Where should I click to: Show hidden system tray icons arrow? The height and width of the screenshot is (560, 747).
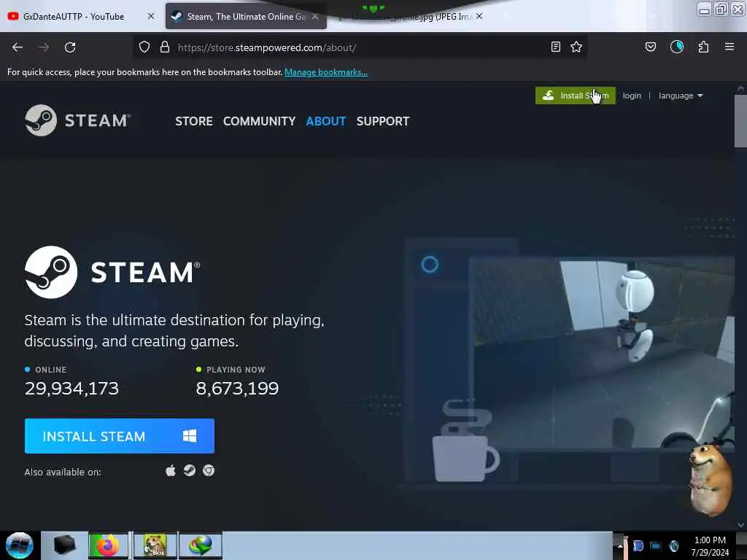pos(620,545)
